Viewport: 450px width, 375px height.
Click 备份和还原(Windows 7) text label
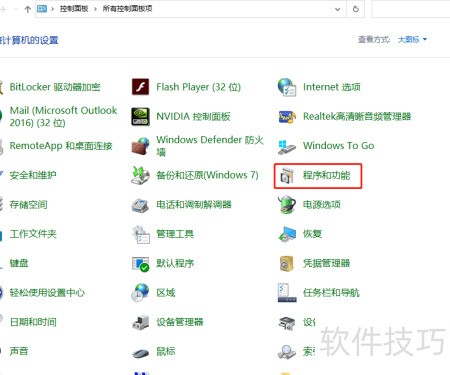click(207, 175)
